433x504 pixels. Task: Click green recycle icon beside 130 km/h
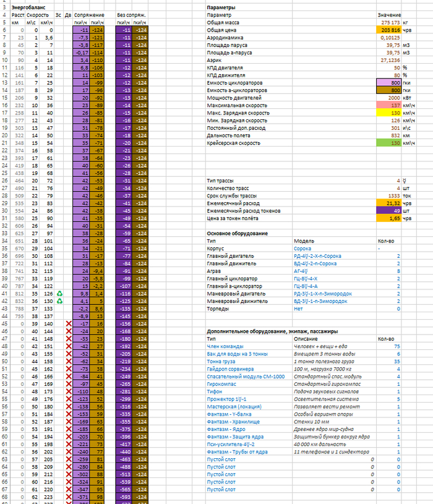pos(59,301)
